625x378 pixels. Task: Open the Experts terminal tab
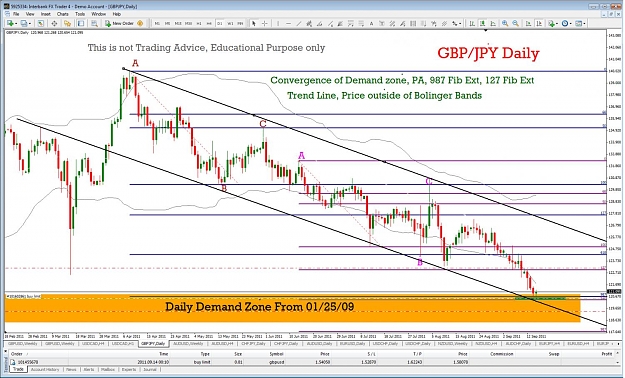pos(129,370)
